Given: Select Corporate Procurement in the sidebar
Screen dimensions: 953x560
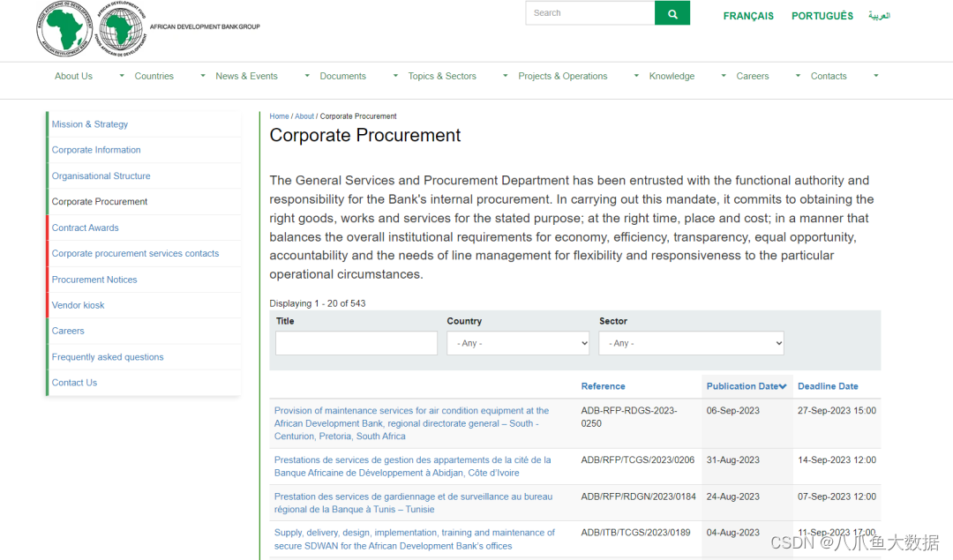Looking at the screenshot, I should pos(99,202).
